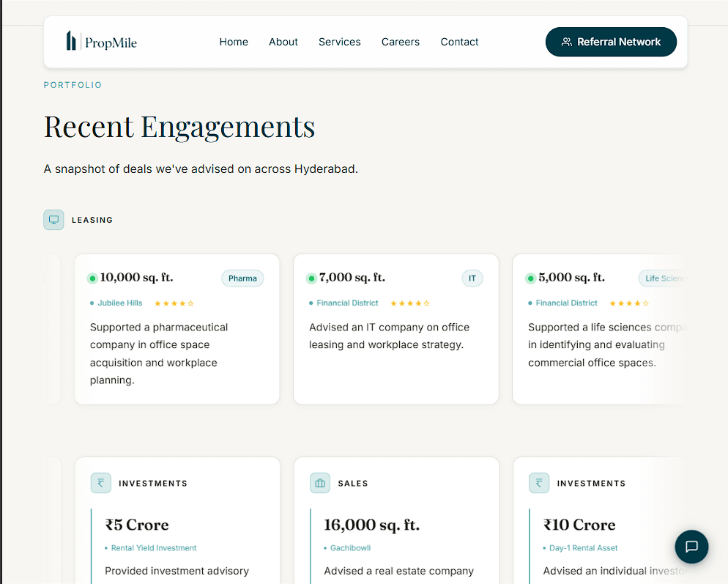728x584 pixels.
Task: Click the Pharma tag badge
Action: [242, 278]
